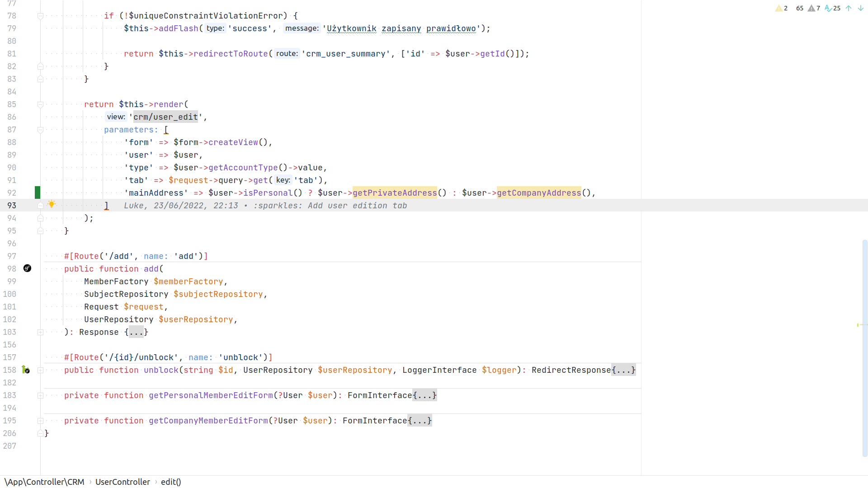
Task: Click App\Controller\CRM in the breadcrumbs
Action: [x=44, y=482]
